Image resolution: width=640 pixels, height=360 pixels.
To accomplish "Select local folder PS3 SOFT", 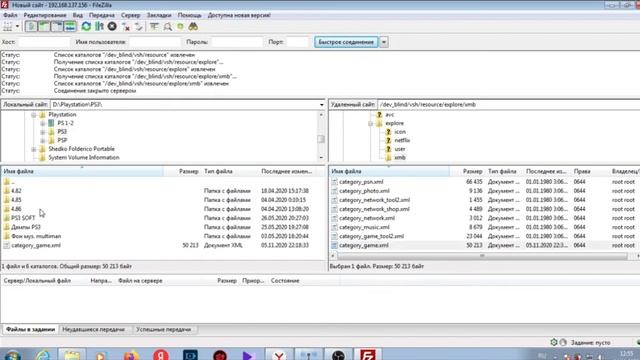I will point(23,218).
